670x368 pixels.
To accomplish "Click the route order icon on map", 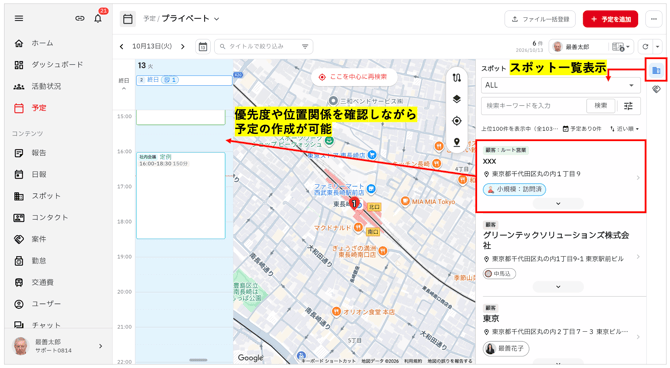I will [x=457, y=78].
